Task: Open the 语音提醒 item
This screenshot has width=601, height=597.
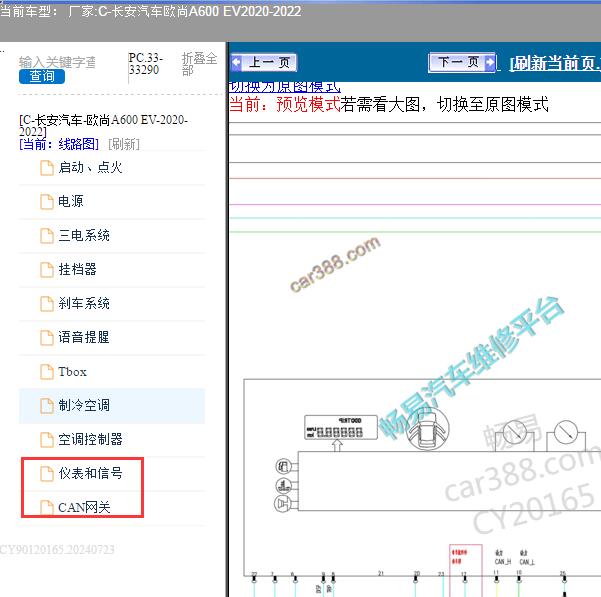Action: pyautogui.click(x=112, y=338)
